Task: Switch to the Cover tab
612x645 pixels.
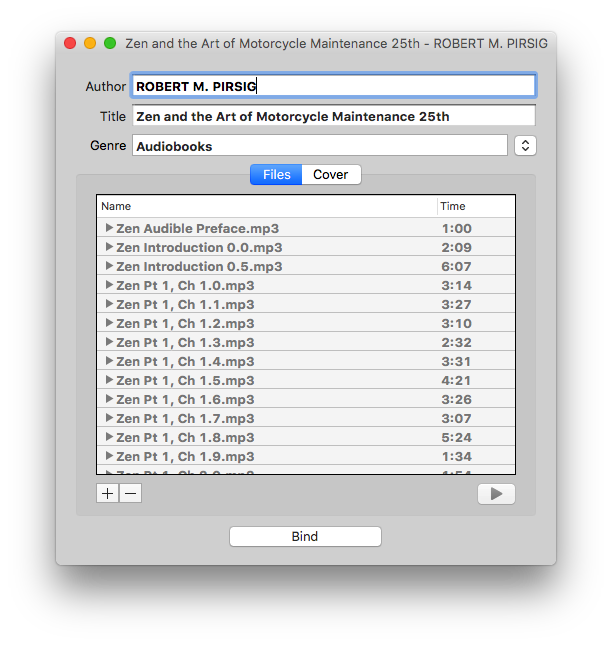Action: pyautogui.click(x=331, y=174)
